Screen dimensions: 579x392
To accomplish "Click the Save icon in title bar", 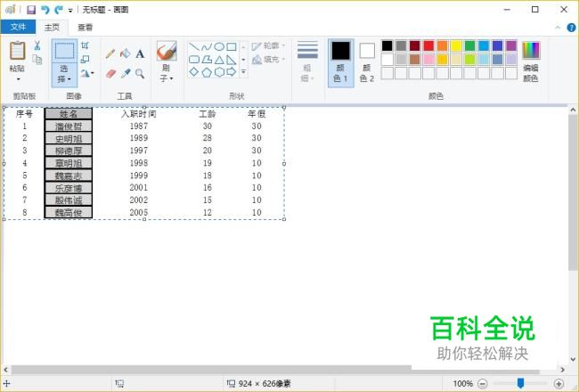I will [31, 10].
